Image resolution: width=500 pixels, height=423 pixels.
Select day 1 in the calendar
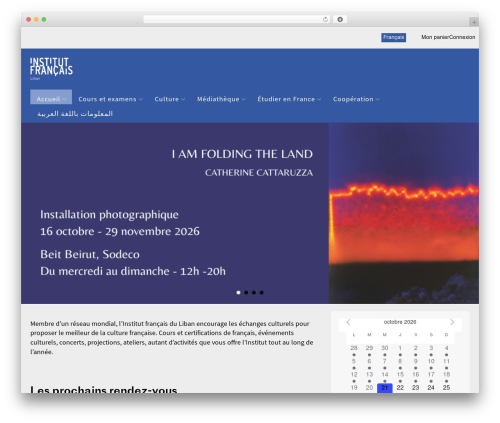coord(400,348)
